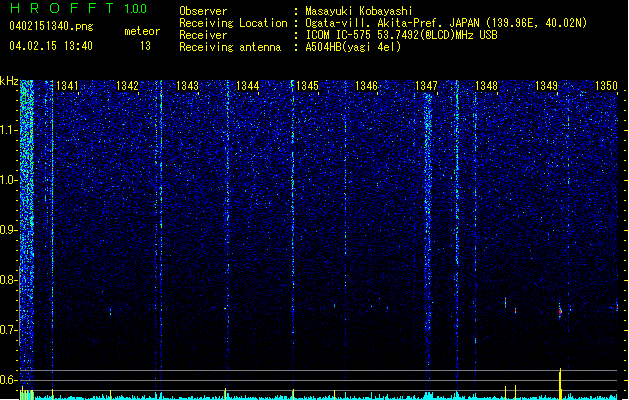Select the file name 0402151340.png
Screen dimensions: 629x400
(51, 26)
